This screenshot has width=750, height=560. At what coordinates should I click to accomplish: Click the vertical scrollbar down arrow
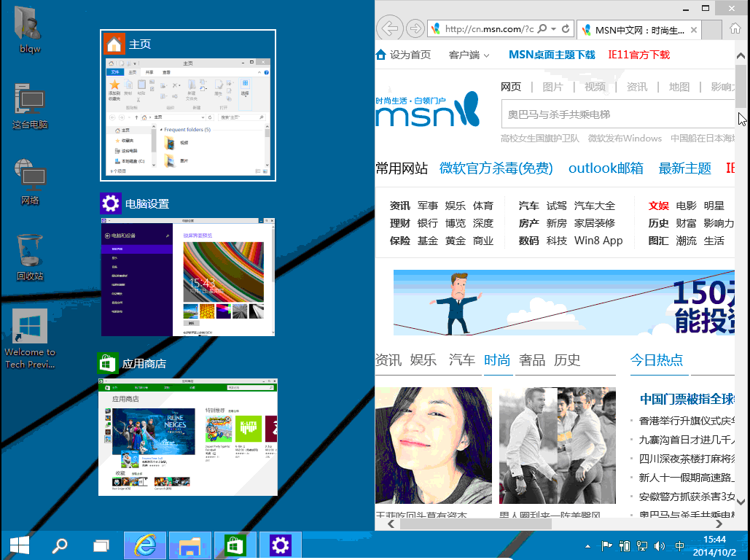click(x=741, y=502)
